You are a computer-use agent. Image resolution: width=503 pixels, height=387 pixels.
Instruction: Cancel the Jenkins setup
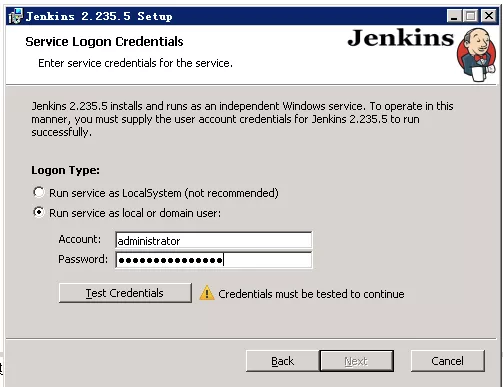coord(447,361)
